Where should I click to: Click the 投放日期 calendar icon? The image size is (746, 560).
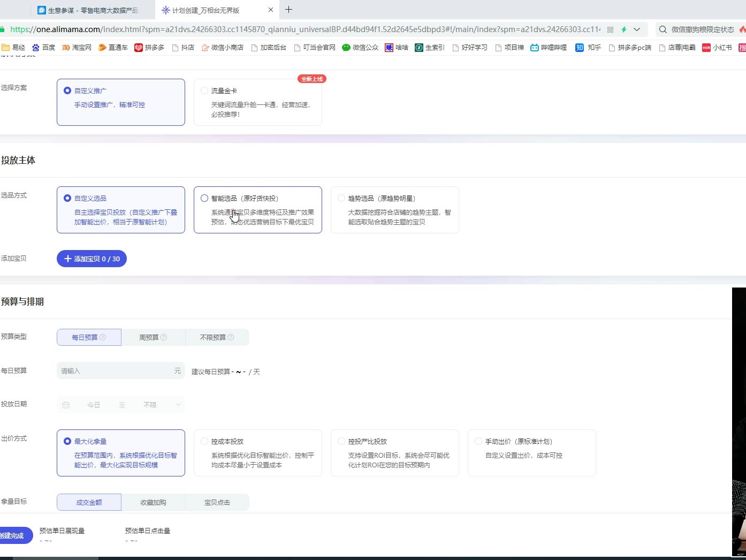point(66,405)
